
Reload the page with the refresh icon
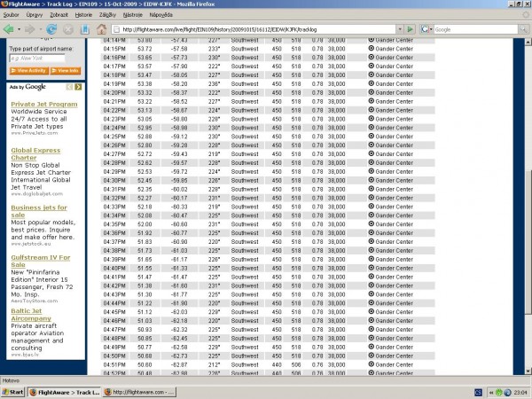pyautogui.click(x=51, y=29)
